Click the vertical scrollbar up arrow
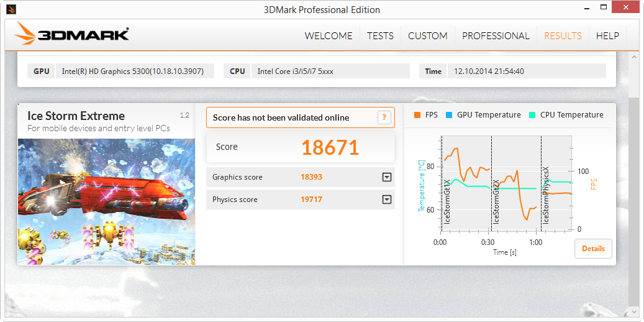 point(633,56)
